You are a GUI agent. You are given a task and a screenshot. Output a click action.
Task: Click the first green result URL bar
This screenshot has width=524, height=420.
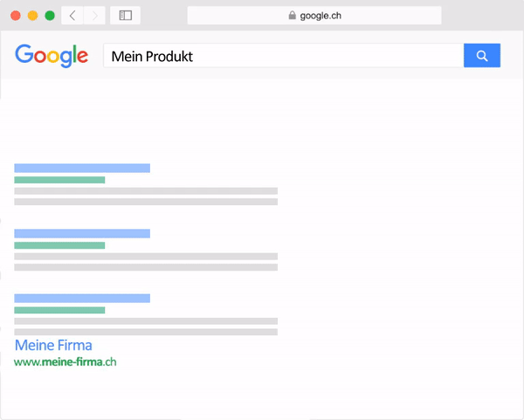pos(59,180)
